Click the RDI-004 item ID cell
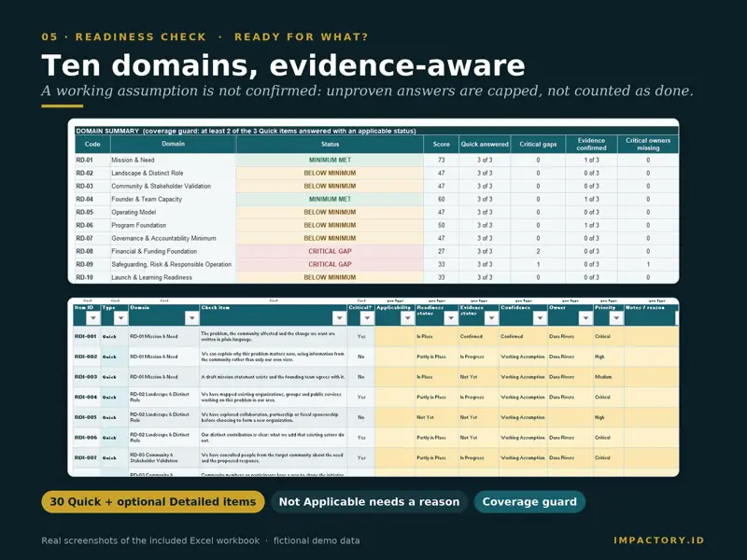 click(x=86, y=398)
